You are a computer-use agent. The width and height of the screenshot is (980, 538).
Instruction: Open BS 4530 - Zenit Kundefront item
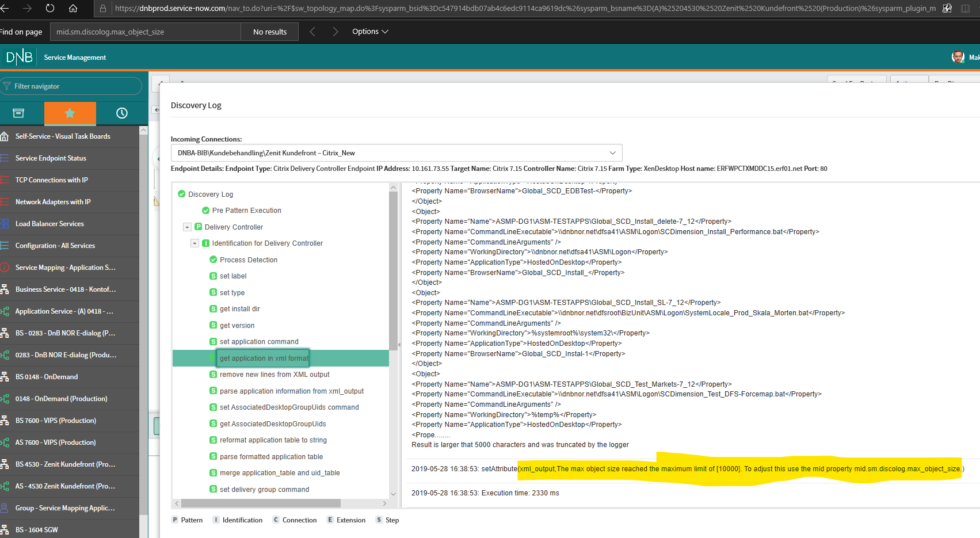pos(65,464)
